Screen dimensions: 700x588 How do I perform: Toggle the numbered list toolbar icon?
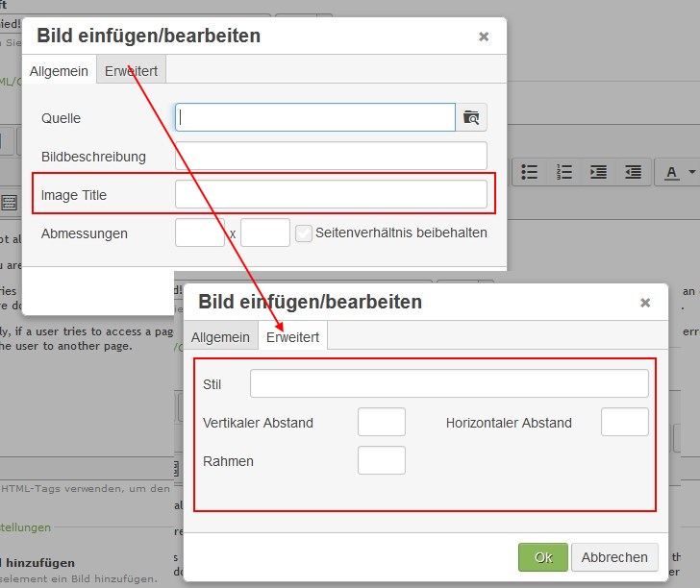(564, 172)
